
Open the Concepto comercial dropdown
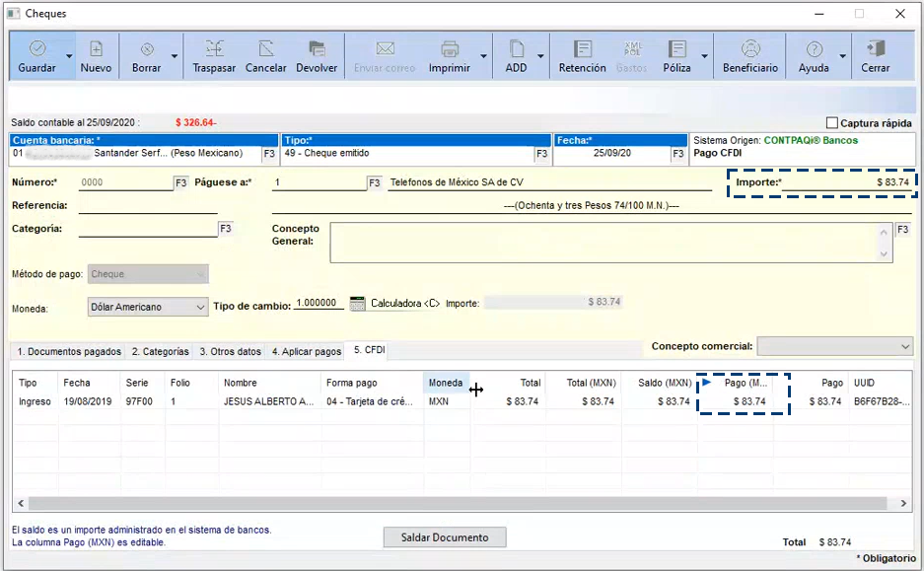click(905, 346)
